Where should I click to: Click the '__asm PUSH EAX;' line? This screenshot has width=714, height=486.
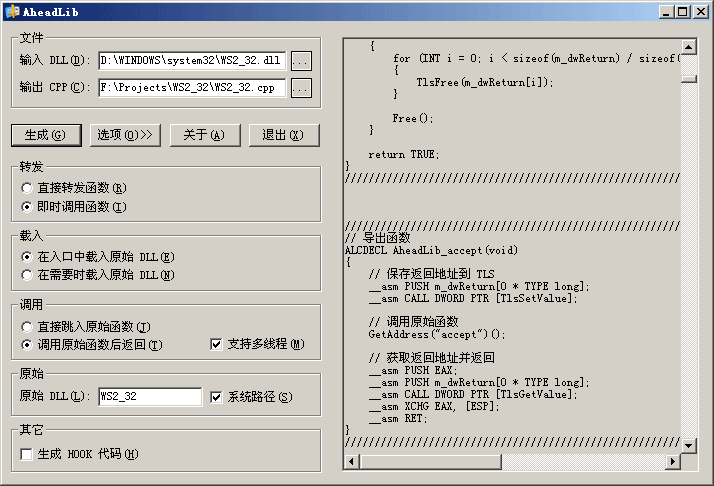[413, 370]
